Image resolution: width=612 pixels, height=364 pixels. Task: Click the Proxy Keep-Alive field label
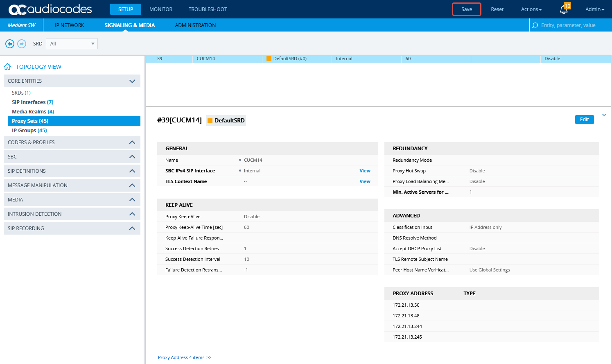(183, 217)
